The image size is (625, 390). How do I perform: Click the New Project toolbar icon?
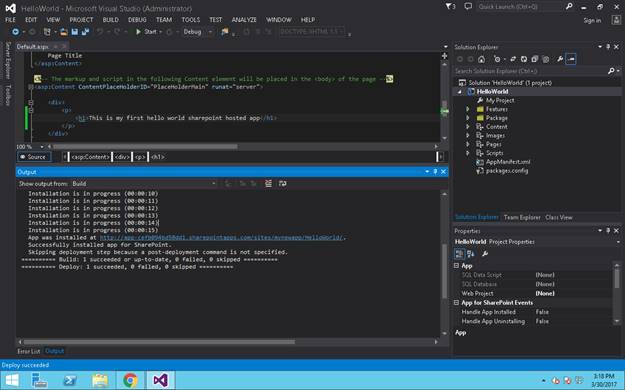point(47,32)
